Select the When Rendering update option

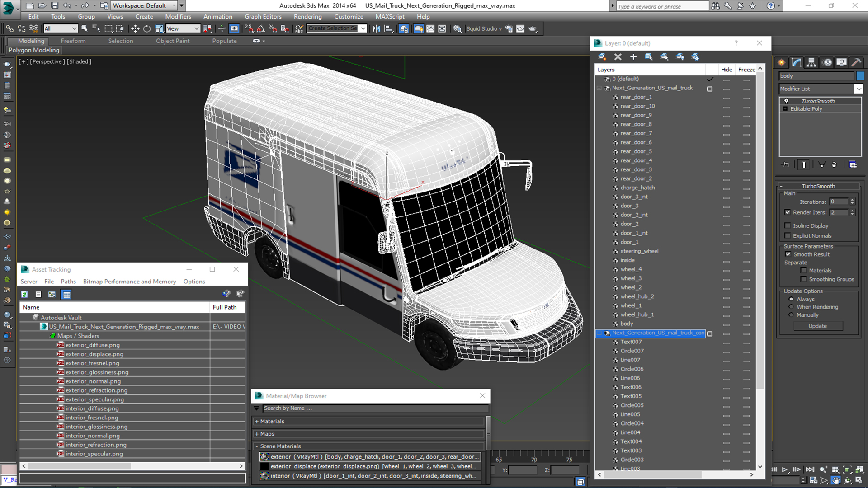791,307
